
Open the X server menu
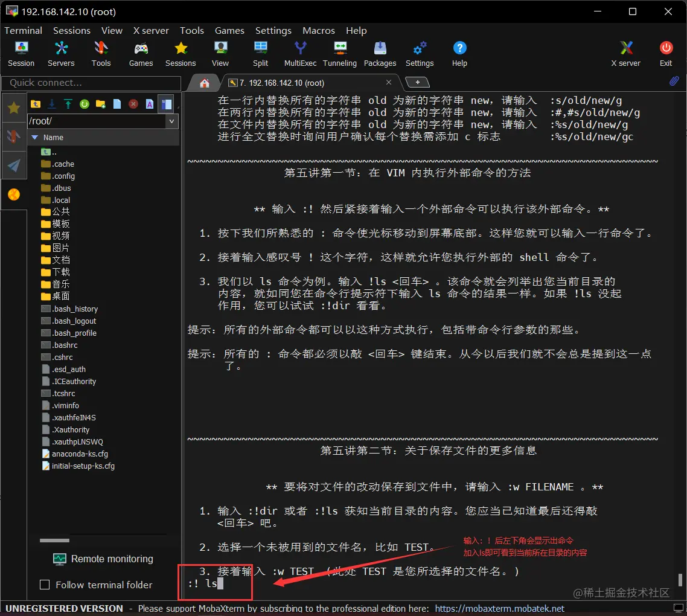pyautogui.click(x=151, y=31)
